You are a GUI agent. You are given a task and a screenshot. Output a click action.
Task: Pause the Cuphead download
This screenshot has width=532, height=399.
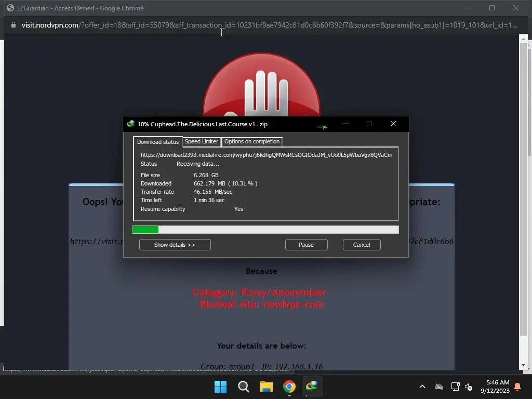306,245
